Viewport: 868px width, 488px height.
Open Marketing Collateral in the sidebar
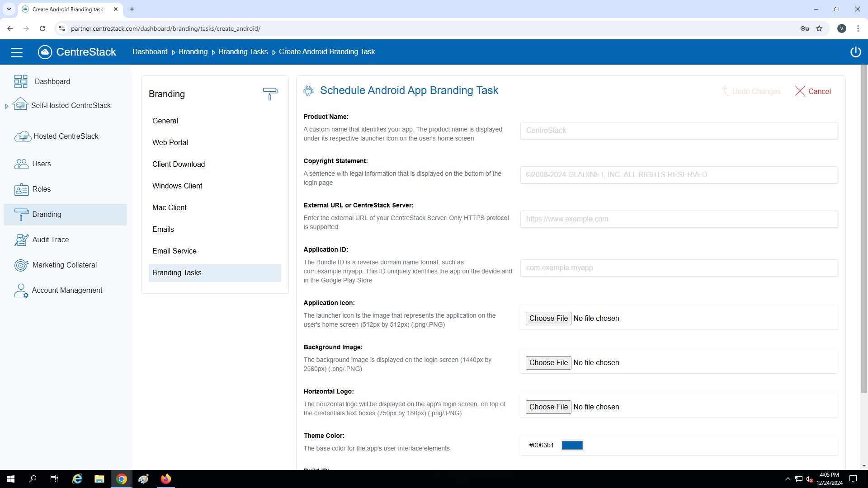point(65,265)
